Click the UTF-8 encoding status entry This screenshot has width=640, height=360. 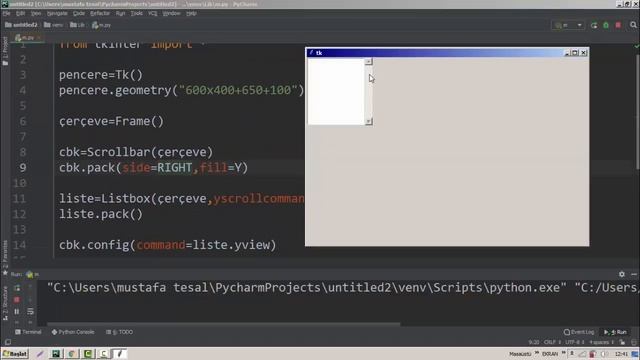click(575, 342)
